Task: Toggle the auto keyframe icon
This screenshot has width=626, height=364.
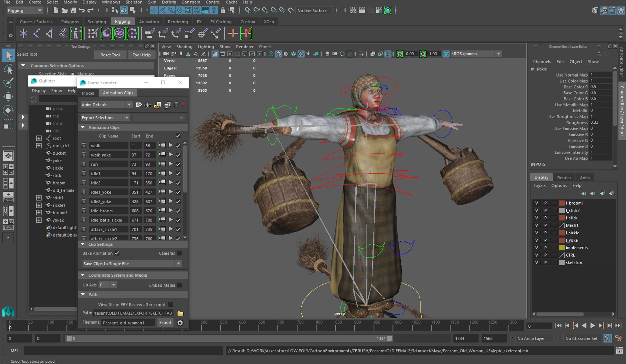Action: (607, 338)
